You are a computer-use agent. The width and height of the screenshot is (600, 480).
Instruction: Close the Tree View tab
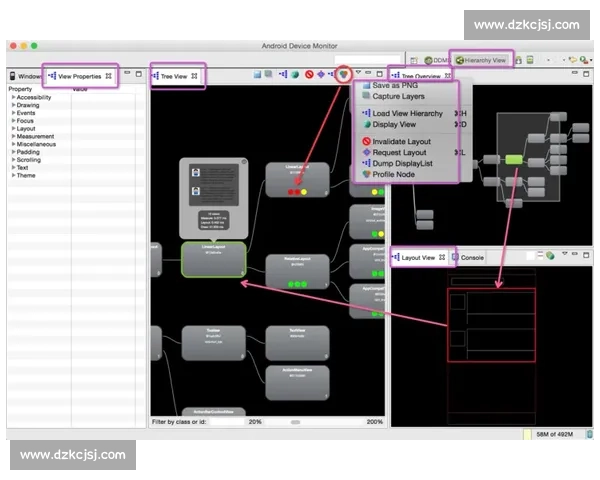point(194,76)
